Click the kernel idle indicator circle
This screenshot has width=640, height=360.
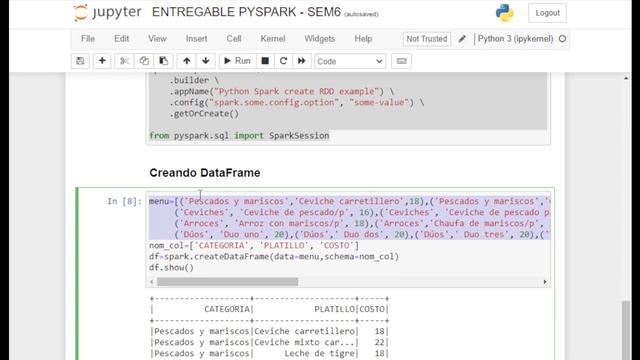(562, 39)
